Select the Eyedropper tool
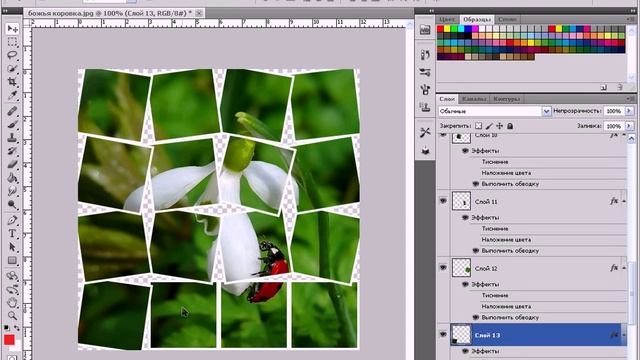This screenshot has width=640, height=360. [x=12, y=96]
